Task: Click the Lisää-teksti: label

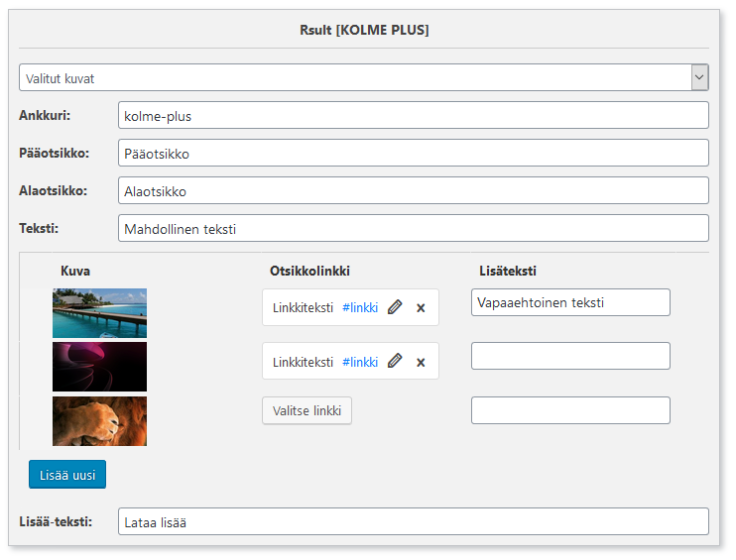Action: [x=56, y=521]
